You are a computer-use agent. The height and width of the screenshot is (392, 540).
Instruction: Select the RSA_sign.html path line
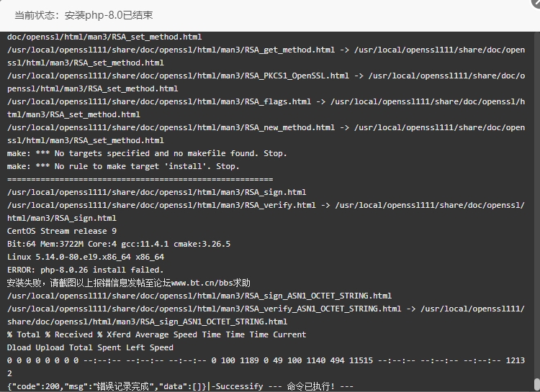tap(157, 192)
